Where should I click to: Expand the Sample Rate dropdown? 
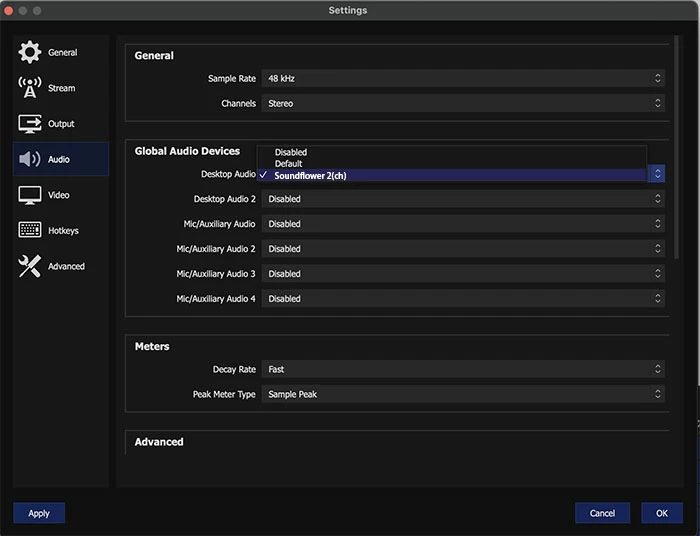(x=462, y=78)
